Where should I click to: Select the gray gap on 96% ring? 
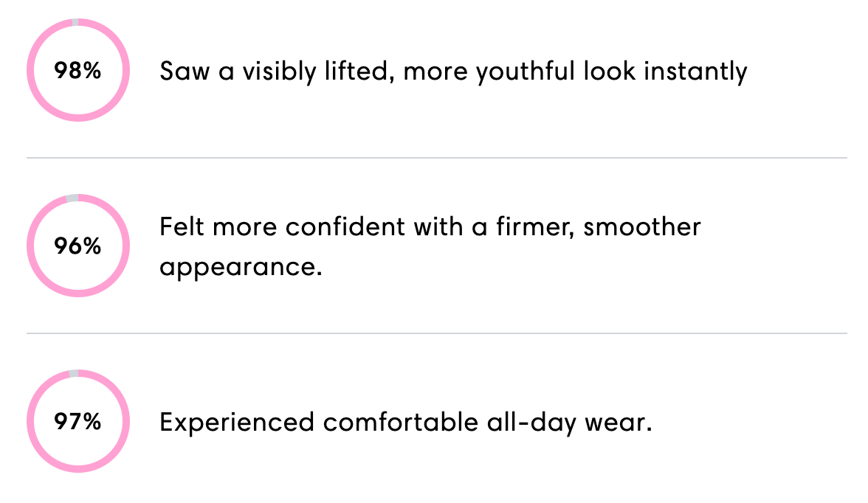click(72, 198)
